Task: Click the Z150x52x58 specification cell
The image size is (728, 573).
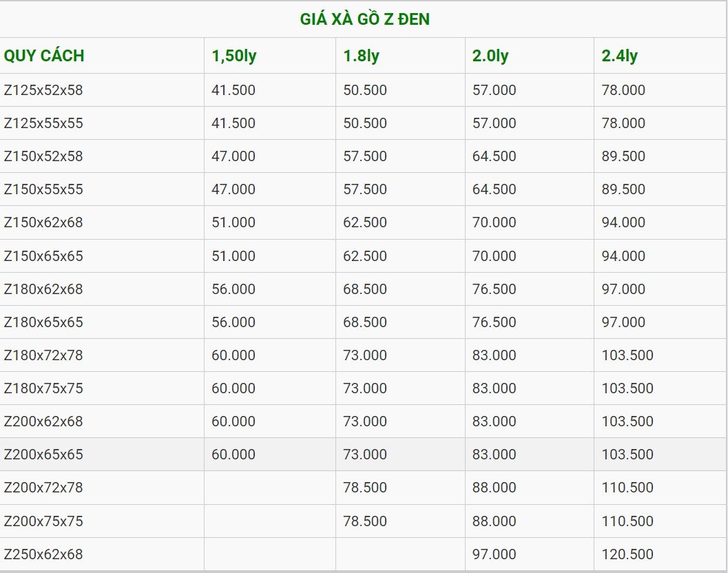Action: point(43,156)
